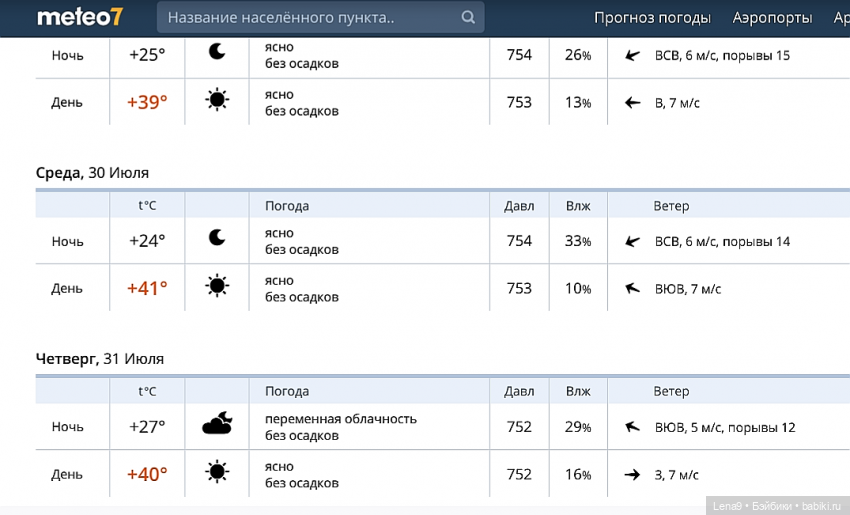Click the sun icon in the +39° row

tap(217, 102)
